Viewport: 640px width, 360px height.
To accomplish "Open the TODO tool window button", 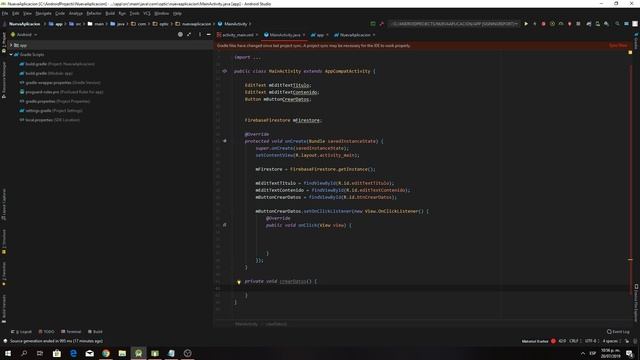I will (47, 331).
